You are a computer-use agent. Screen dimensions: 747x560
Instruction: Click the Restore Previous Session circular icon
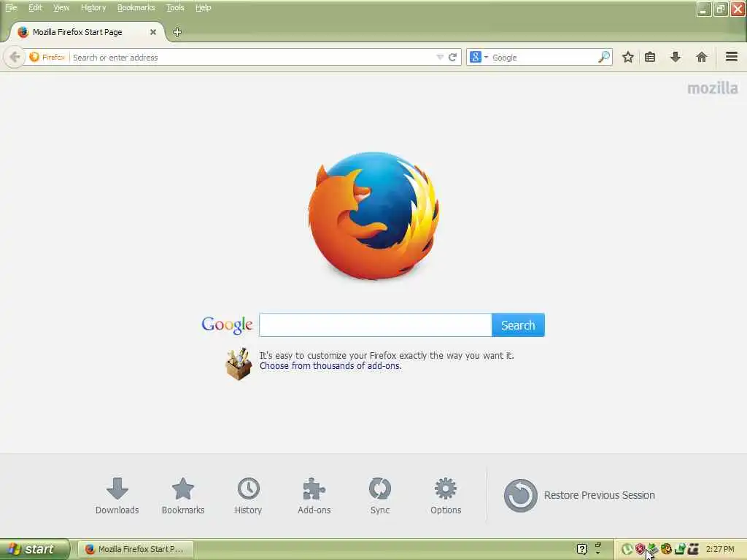point(520,495)
